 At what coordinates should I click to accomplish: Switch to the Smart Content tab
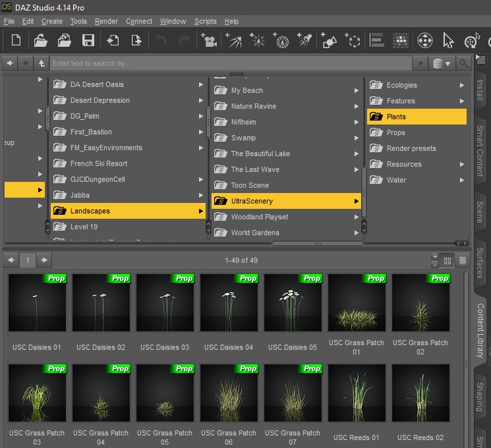click(x=480, y=151)
